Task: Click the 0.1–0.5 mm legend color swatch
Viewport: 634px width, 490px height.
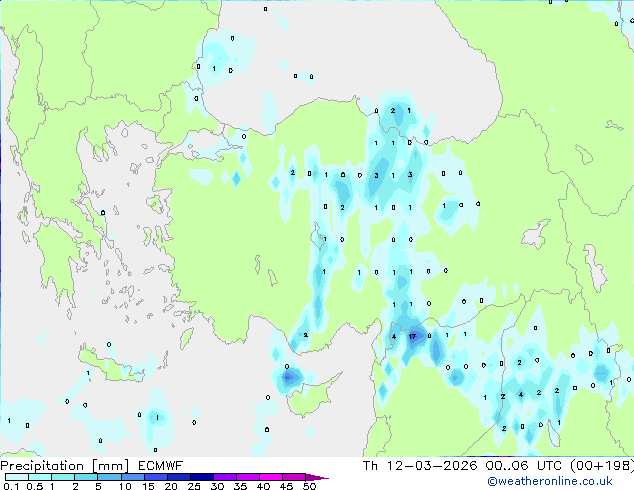Action: [17, 477]
